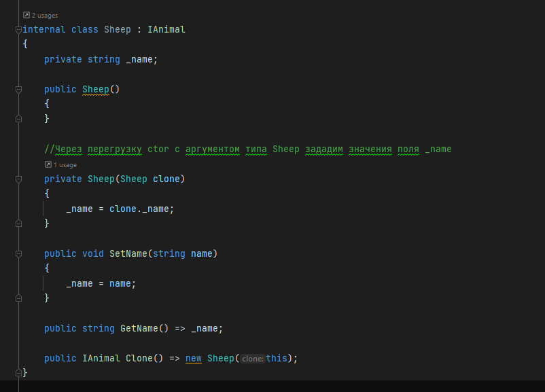545x392 pixels.
Task: Click fold end marker of empty Sheep() constructor
Action: tap(19, 119)
